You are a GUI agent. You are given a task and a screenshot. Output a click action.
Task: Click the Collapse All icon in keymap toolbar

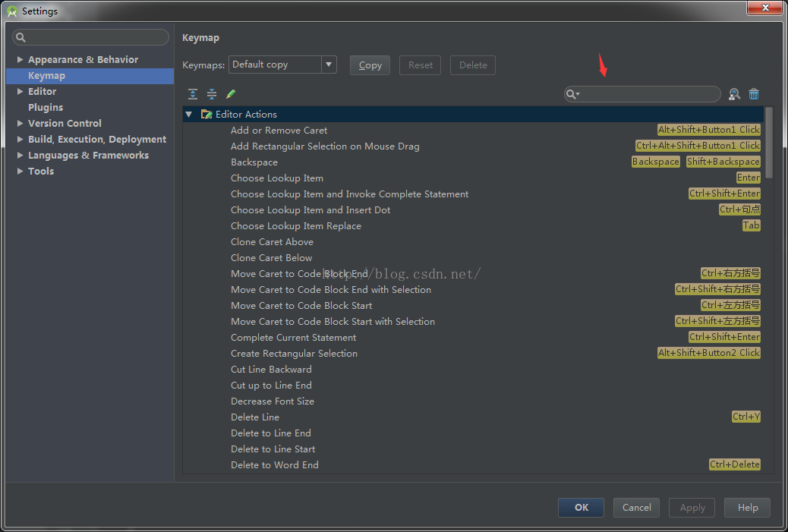tap(212, 94)
